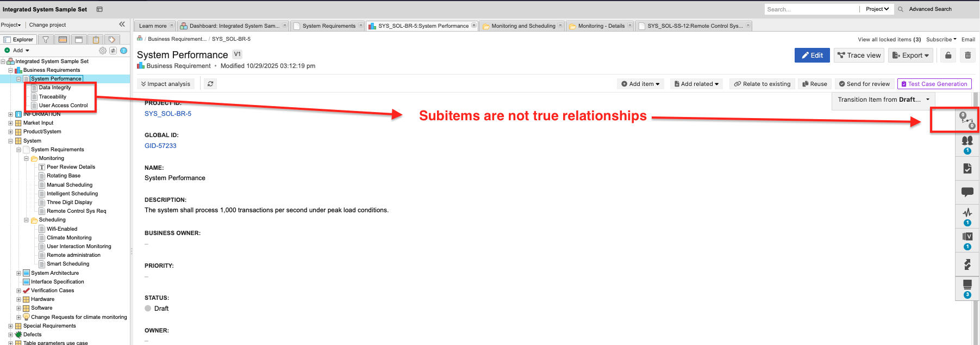Select the Explorer tab
The width and height of the screenshot is (980, 345).
(18, 39)
